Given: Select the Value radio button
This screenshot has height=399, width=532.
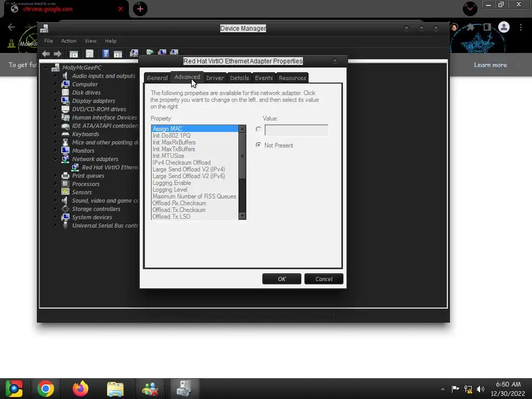Looking at the screenshot, I should pyautogui.click(x=259, y=129).
